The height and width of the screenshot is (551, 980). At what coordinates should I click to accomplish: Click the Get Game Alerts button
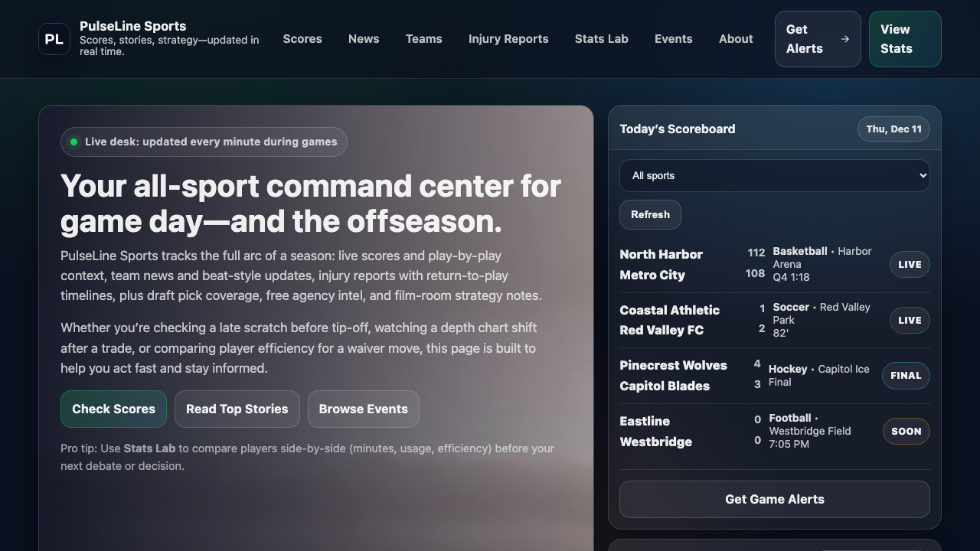point(774,499)
